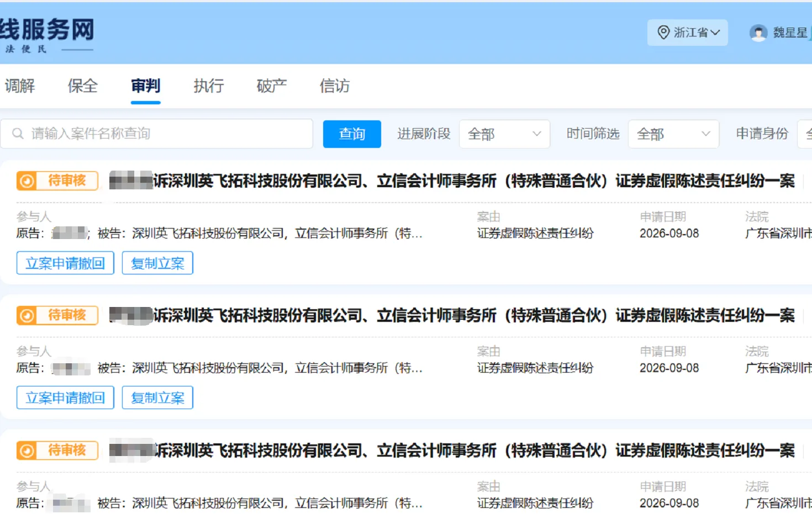Go to the 破产 tab
This screenshot has width=812, height=514.
pos(272,86)
